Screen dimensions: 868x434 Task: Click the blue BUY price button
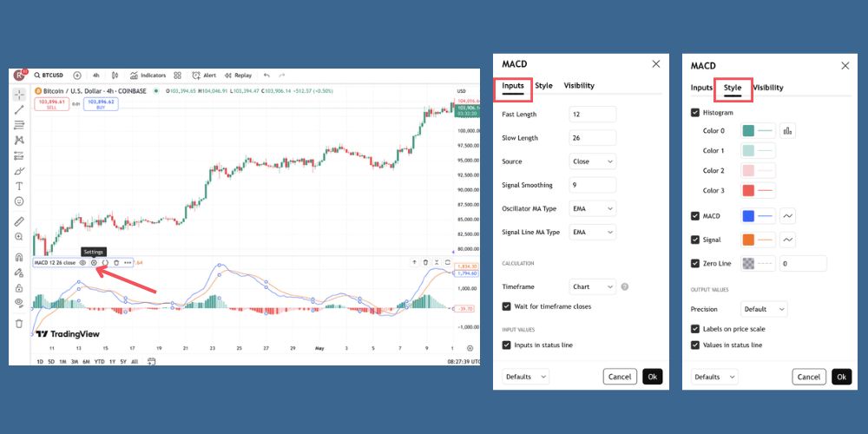click(x=101, y=104)
